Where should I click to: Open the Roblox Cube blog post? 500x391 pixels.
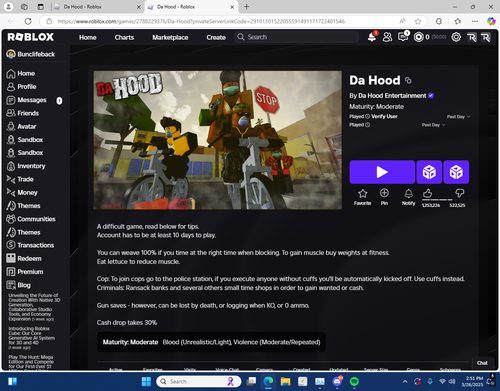32,338
